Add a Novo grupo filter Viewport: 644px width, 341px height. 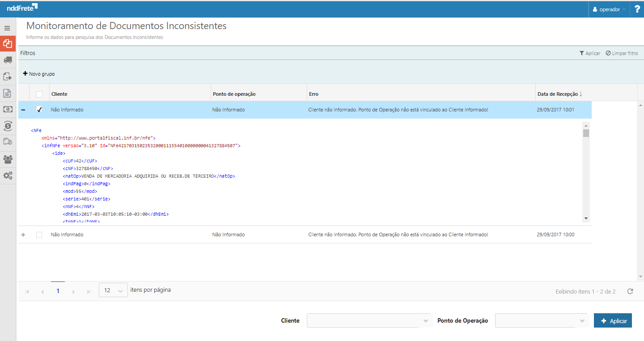coord(39,74)
